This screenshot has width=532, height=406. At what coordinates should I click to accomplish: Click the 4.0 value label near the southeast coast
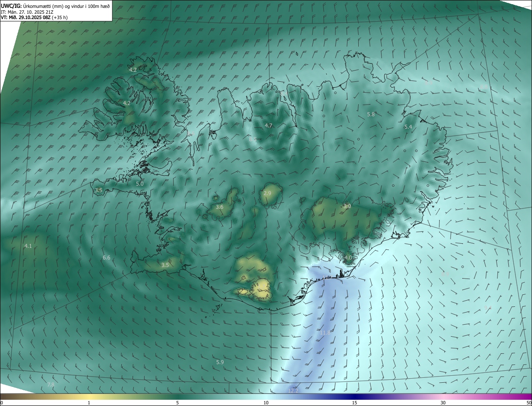(x=348, y=257)
